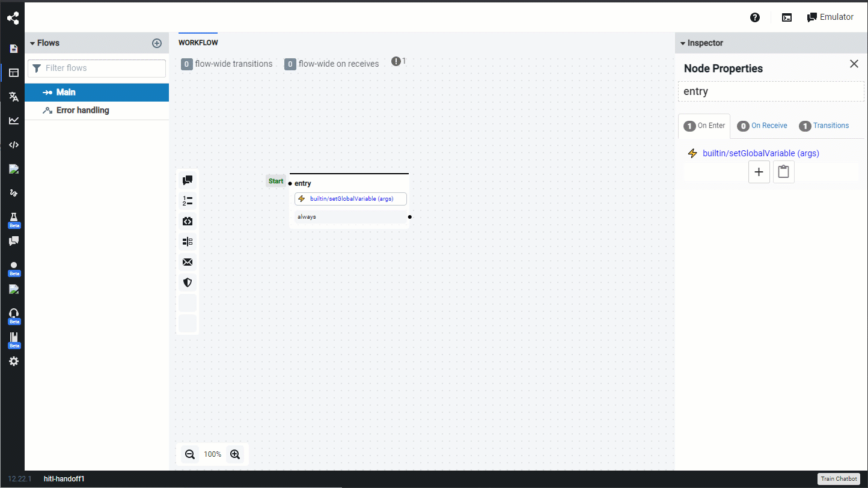Toggle the bottom console panel icon
Viewport: 868px width, 488px height.
click(x=787, y=17)
